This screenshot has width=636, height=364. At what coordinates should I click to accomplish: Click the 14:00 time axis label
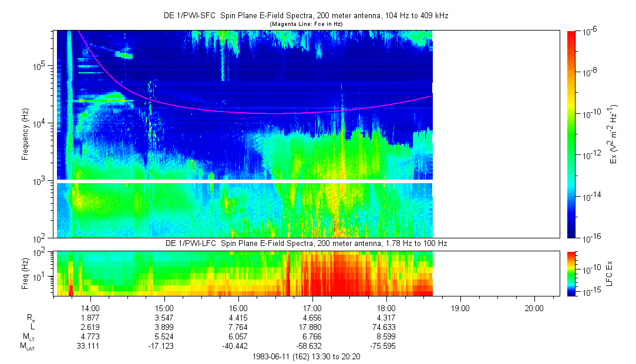point(90,308)
